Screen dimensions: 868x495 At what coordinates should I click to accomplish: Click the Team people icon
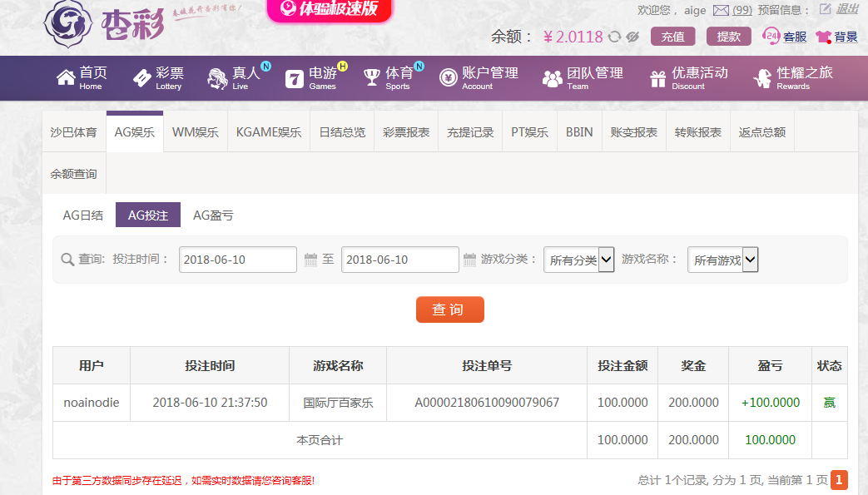click(x=552, y=79)
